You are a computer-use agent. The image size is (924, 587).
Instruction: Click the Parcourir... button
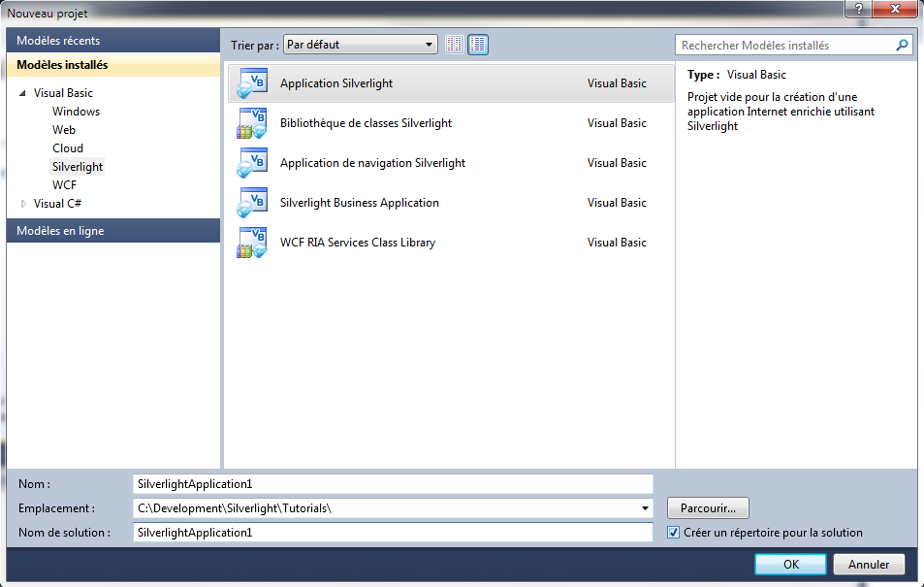[708, 507]
